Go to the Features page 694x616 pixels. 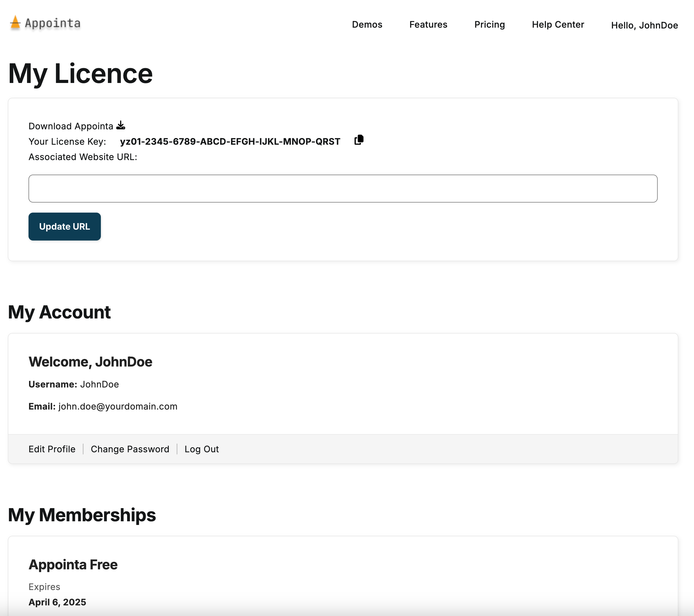click(428, 25)
